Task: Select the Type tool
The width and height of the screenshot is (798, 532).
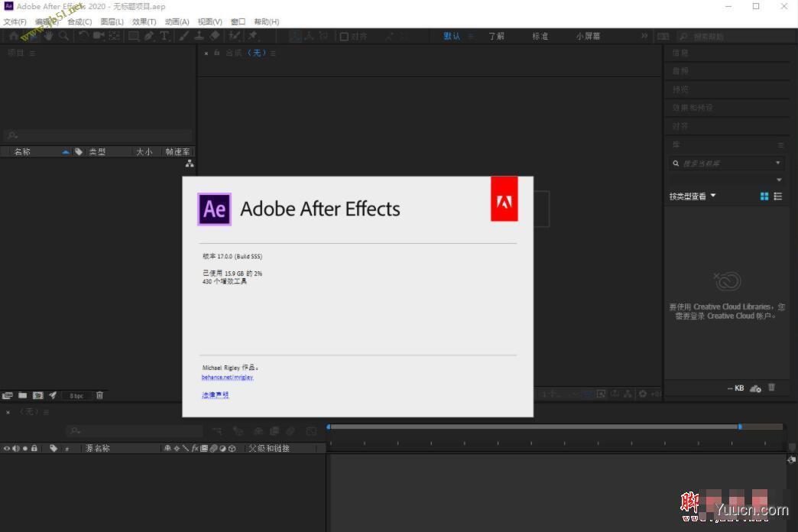Action: (x=164, y=36)
